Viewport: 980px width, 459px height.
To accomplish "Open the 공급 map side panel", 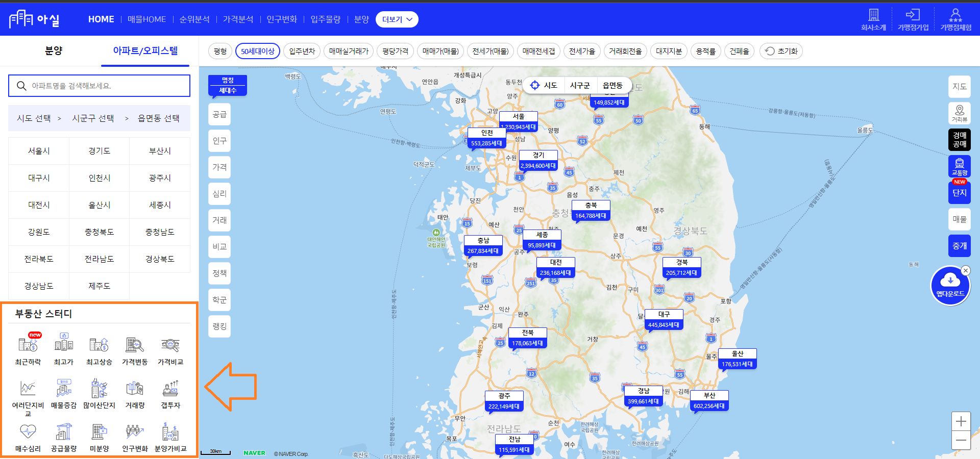I will (x=219, y=114).
